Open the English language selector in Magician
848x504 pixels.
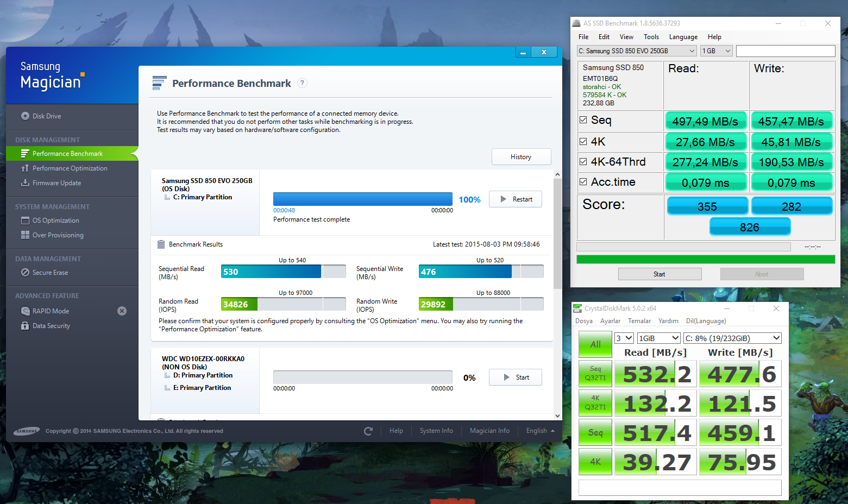click(x=541, y=431)
